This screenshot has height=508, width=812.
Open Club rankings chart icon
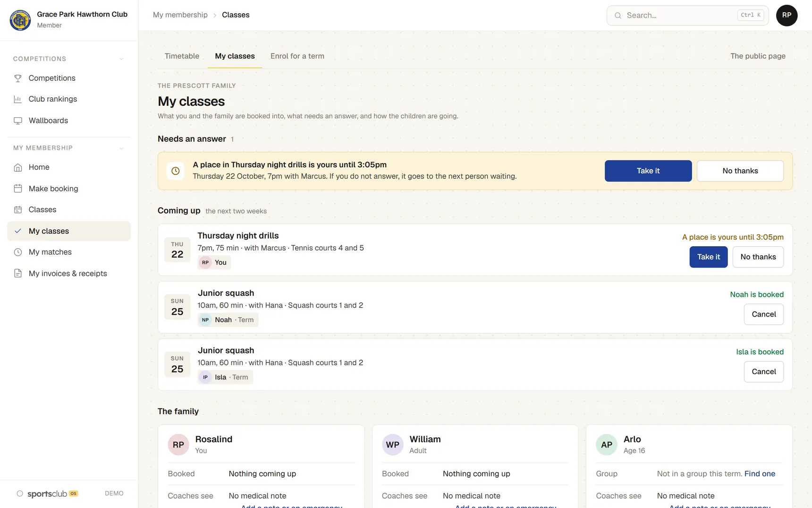[x=18, y=99]
